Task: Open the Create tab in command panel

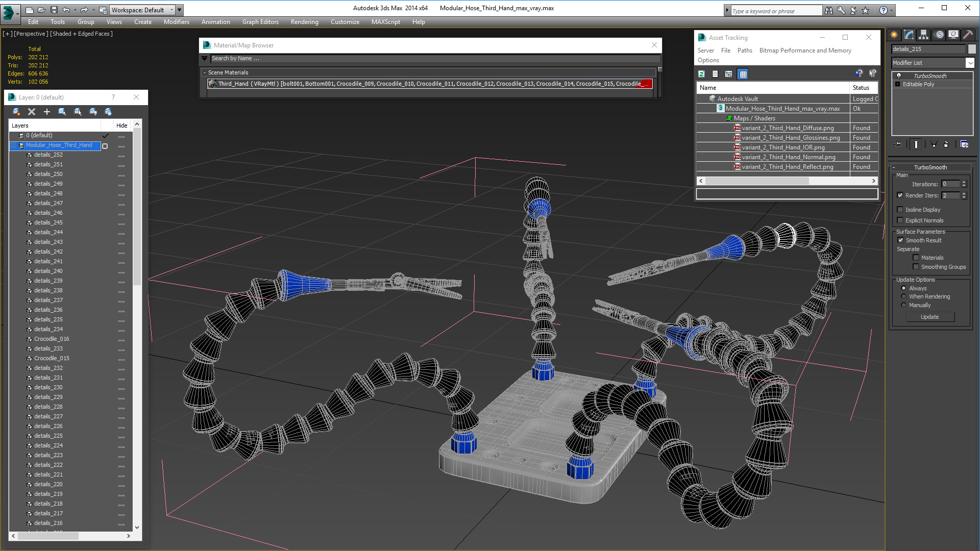Action: 894,35
